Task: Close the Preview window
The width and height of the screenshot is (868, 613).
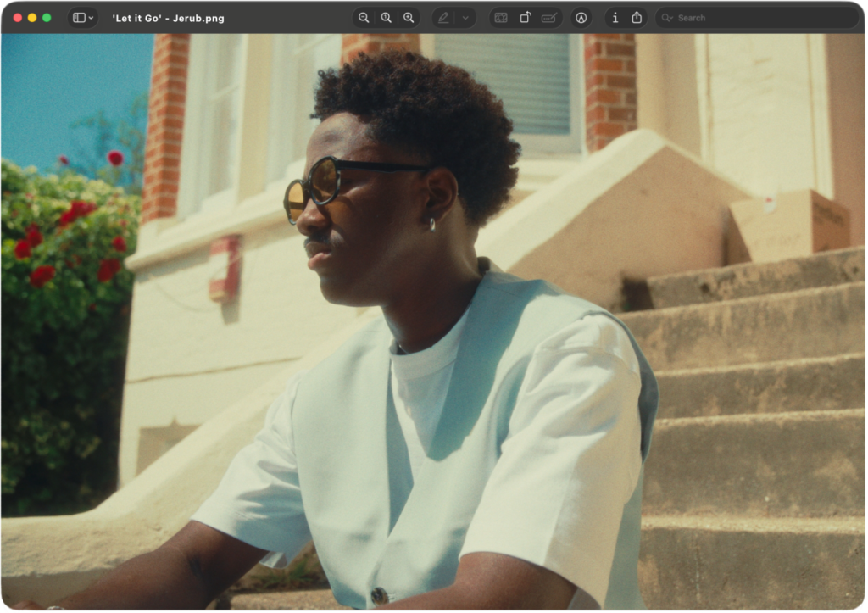Action: click(18, 18)
